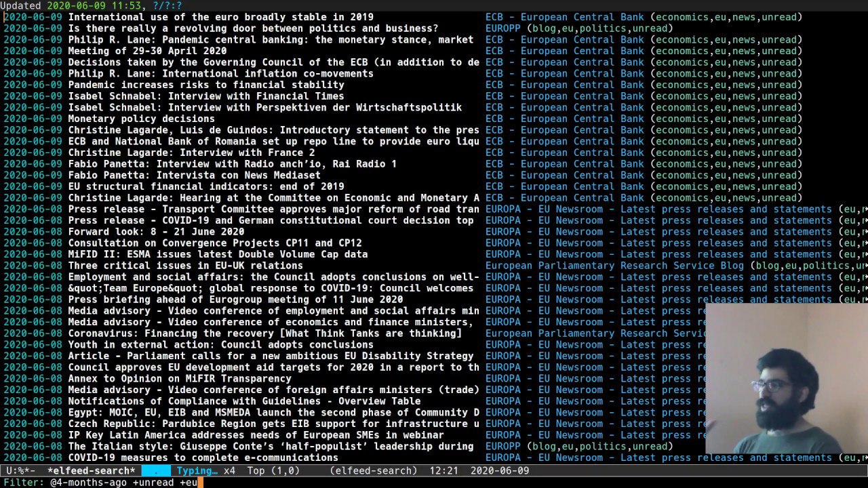Click European Parliamentary Research Service Blog on "Three critical issues" row
This screenshot has width=868, height=488.
[614, 266]
